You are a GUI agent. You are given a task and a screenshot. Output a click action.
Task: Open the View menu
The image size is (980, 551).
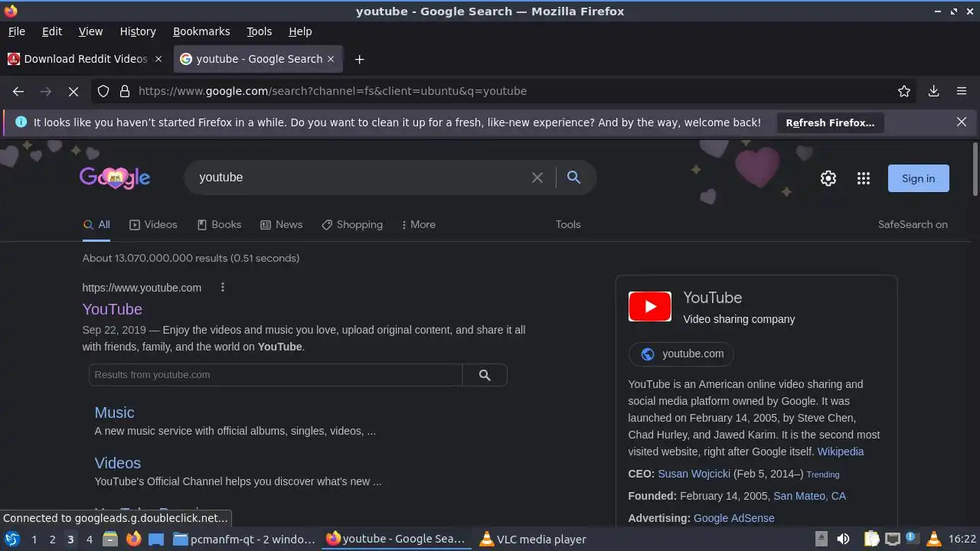click(90, 31)
